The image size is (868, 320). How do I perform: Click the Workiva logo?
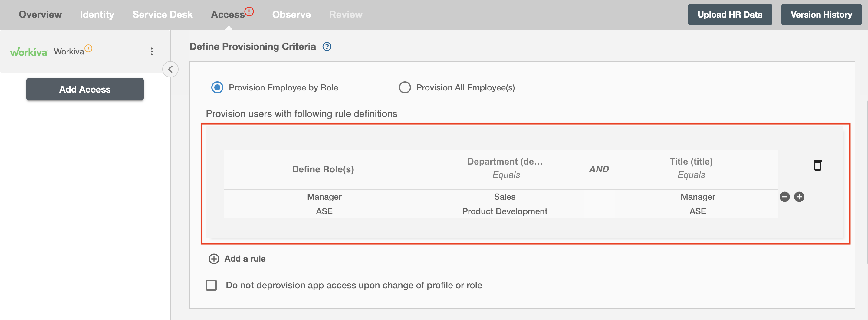pos(28,51)
